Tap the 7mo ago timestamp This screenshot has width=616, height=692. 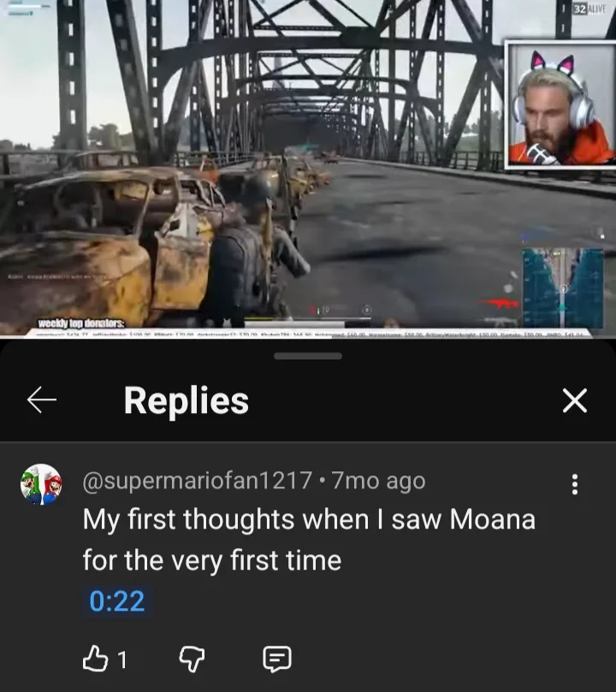[x=379, y=480]
